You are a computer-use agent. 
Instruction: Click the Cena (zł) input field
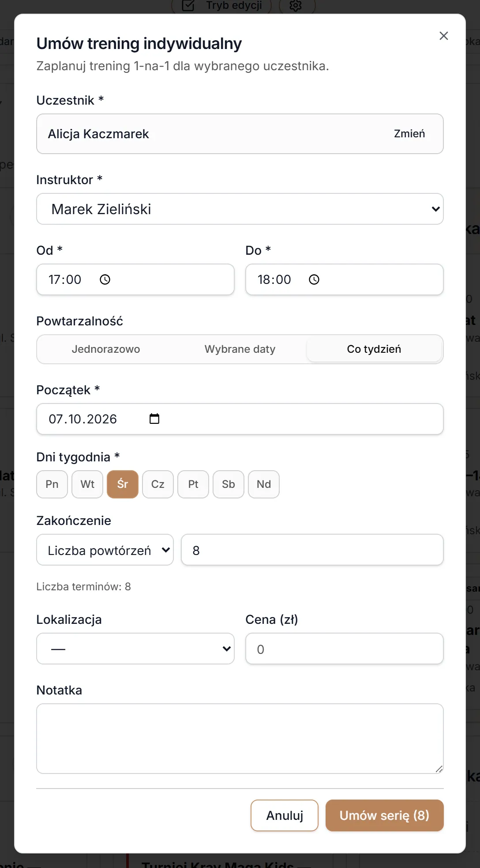click(x=345, y=649)
